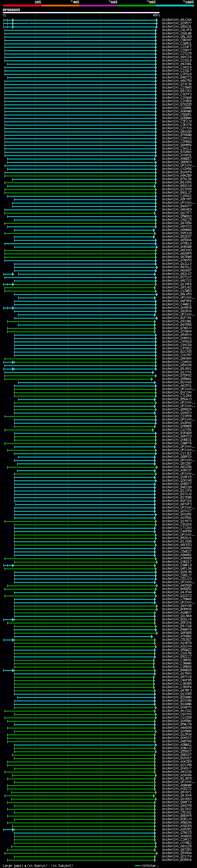This screenshot has width=197, height=868.
Task: Select hit label UniRef100_B5GAJ3
Action: (177, 399)
